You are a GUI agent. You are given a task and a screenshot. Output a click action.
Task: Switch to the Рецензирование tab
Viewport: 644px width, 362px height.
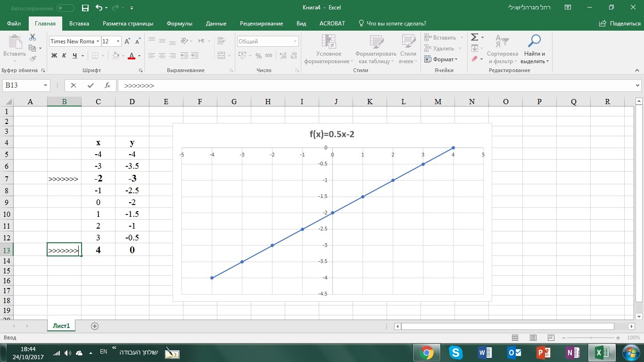coord(261,23)
